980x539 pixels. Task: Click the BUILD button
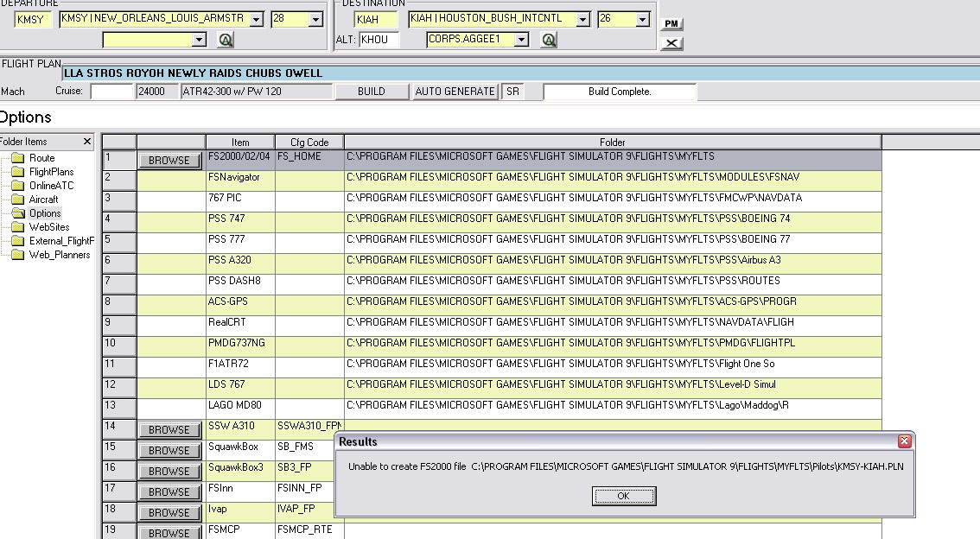tap(372, 92)
